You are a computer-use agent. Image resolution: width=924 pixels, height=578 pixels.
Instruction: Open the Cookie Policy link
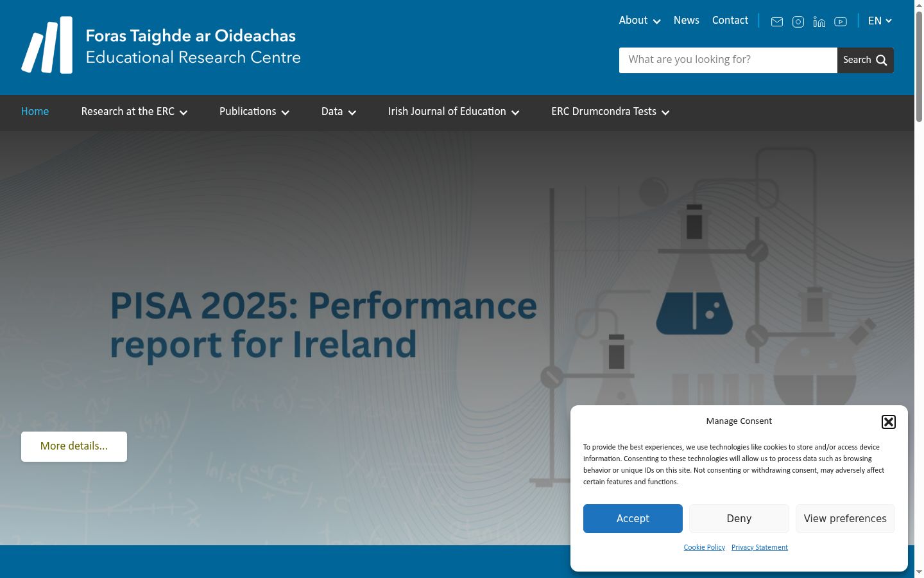coord(705,547)
